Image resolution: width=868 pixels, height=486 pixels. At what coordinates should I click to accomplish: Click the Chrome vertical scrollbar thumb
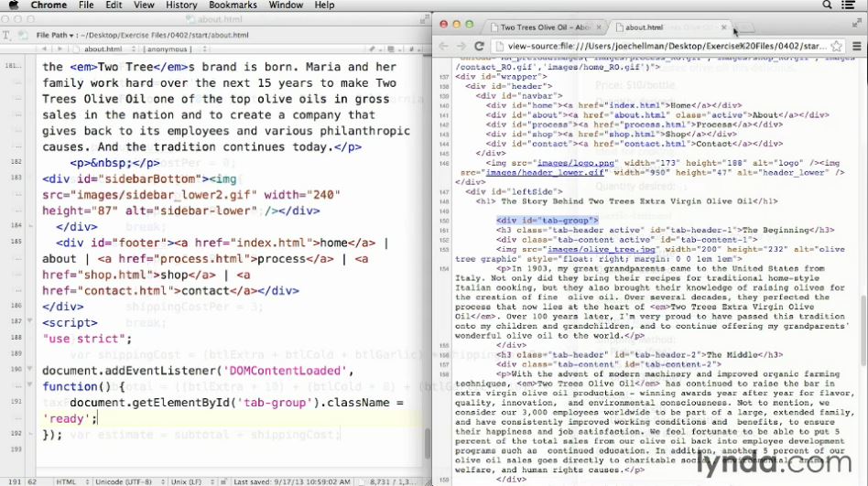(x=863, y=330)
